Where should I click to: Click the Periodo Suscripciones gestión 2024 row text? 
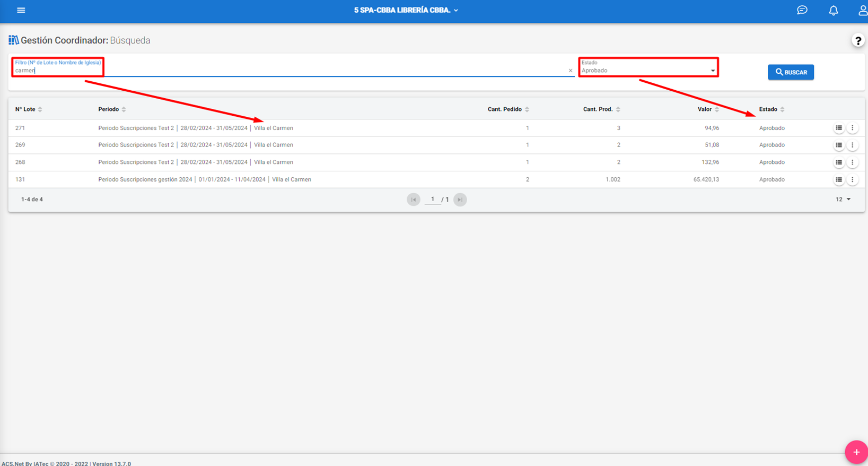click(205, 179)
